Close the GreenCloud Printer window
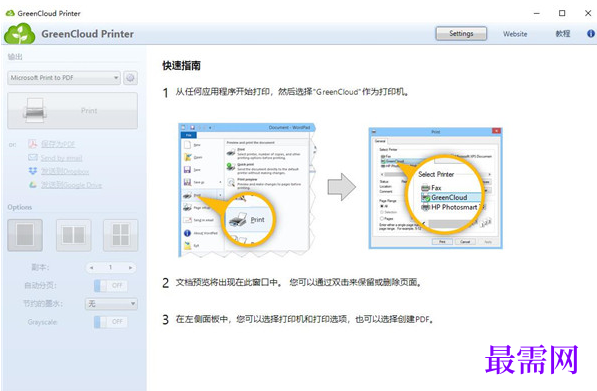 (587, 13)
